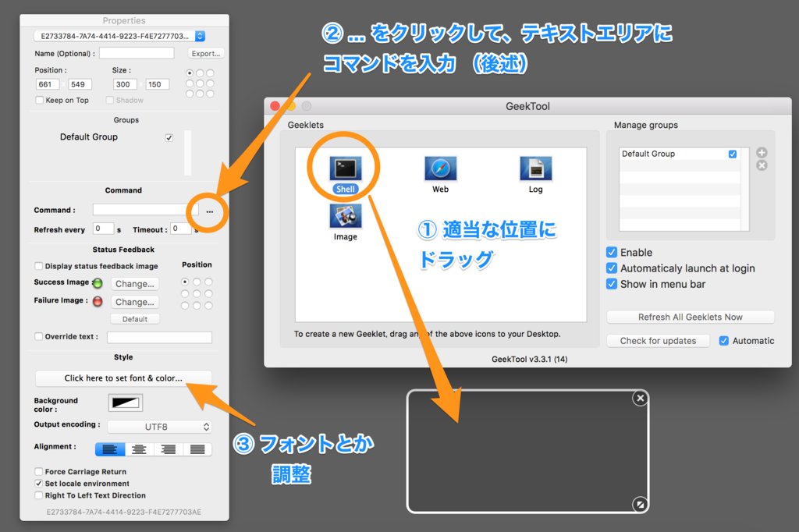
Task: Justify text alignment
Action: (197, 449)
